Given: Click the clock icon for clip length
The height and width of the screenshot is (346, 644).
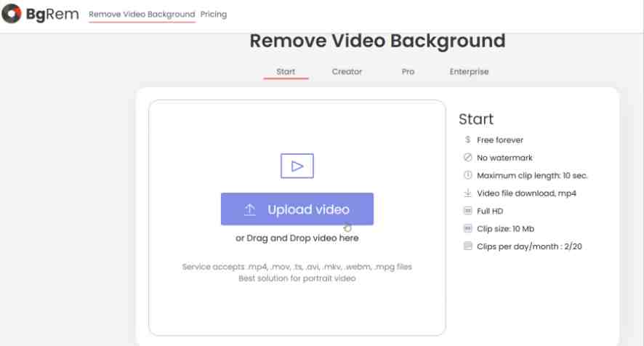Looking at the screenshot, I should pyautogui.click(x=468, y=175).
